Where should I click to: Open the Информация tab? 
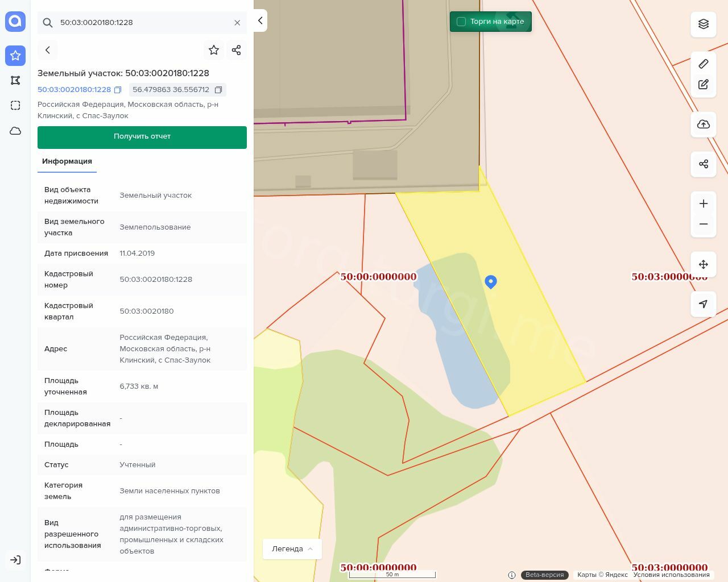(x=67, y=161)
